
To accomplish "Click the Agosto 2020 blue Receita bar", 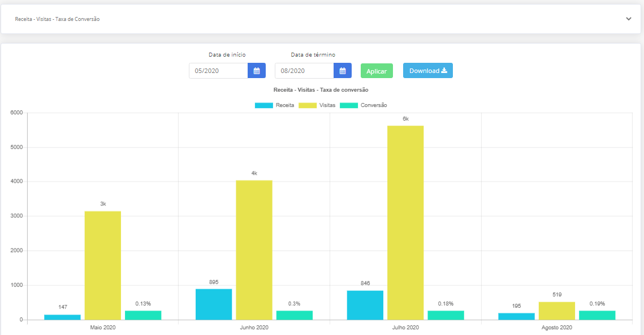I will [x=516, y=316].
